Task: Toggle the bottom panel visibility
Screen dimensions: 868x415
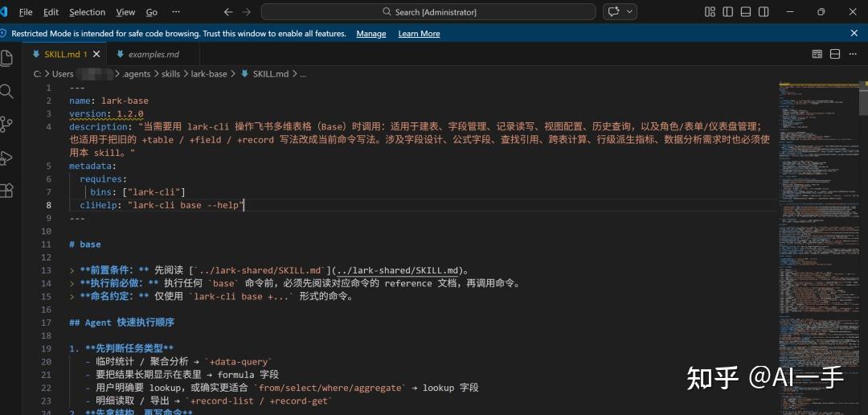Action: (746, 11)
